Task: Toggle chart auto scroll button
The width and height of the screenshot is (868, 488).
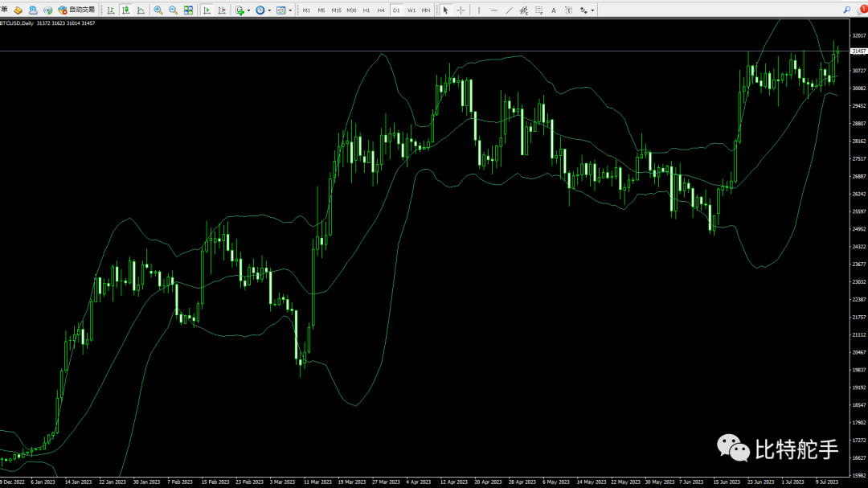Action: click(x=207, y=10)
